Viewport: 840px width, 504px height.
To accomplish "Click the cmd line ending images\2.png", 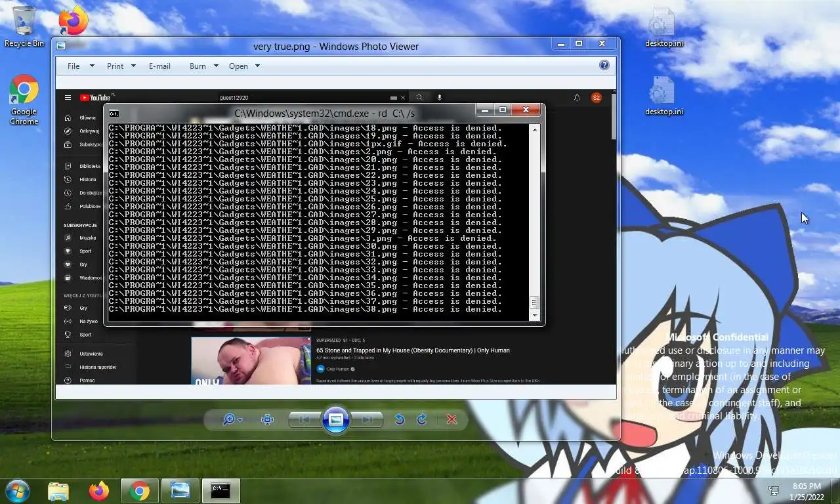I will click(x=303, y=152).
